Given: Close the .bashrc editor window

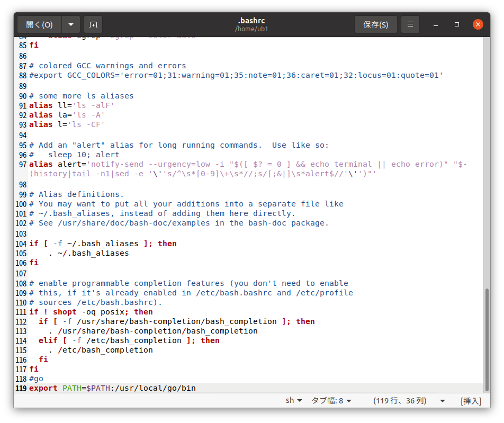Looking at the screenshot, I should 478,24.
